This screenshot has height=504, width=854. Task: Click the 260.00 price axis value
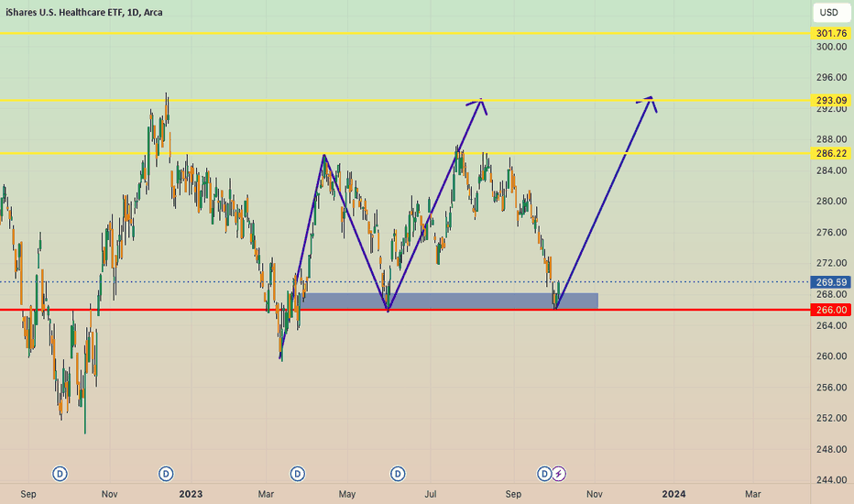(x=831, y=356)
